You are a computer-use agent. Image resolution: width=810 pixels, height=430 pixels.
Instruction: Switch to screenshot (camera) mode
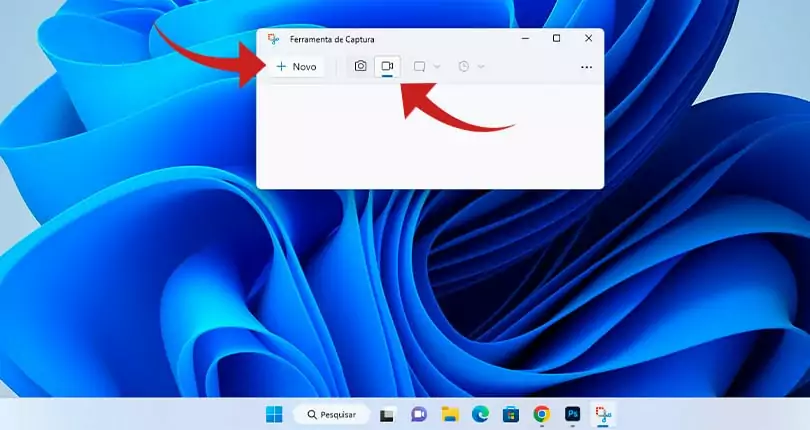(x=361, y=66)
